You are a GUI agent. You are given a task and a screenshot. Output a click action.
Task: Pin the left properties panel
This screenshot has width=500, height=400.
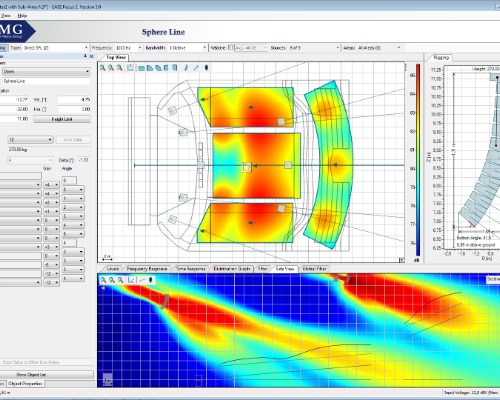click(x=85, y=56)
